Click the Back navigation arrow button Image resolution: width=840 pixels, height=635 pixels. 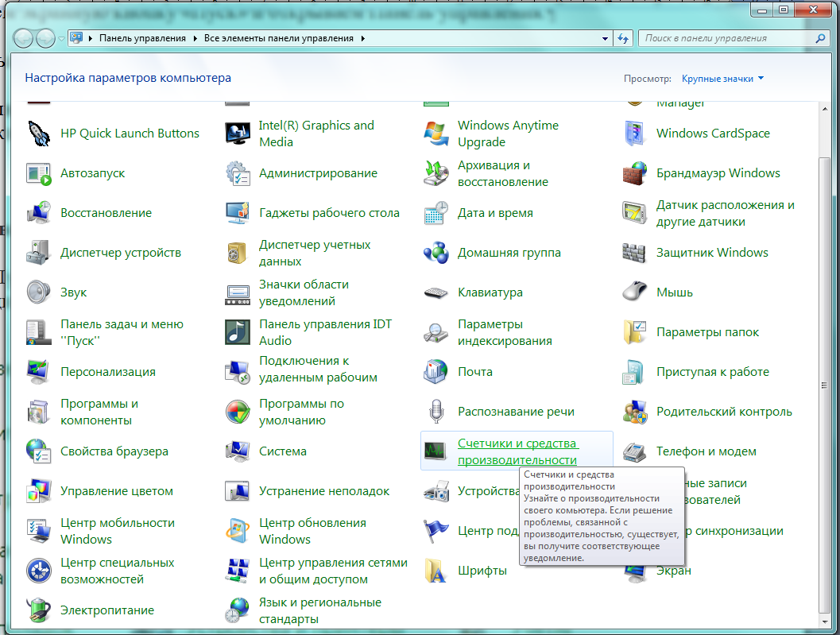tap(24, 38)
